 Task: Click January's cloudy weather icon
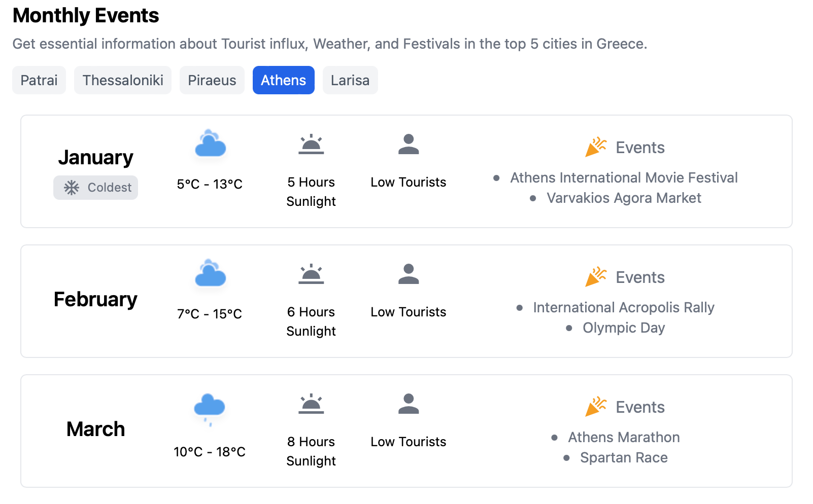click(x=210, y=143)
